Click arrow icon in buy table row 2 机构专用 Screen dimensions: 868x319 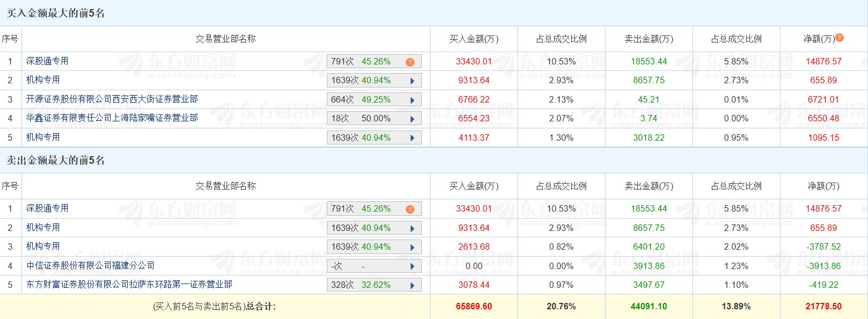(x=412, y=81)
